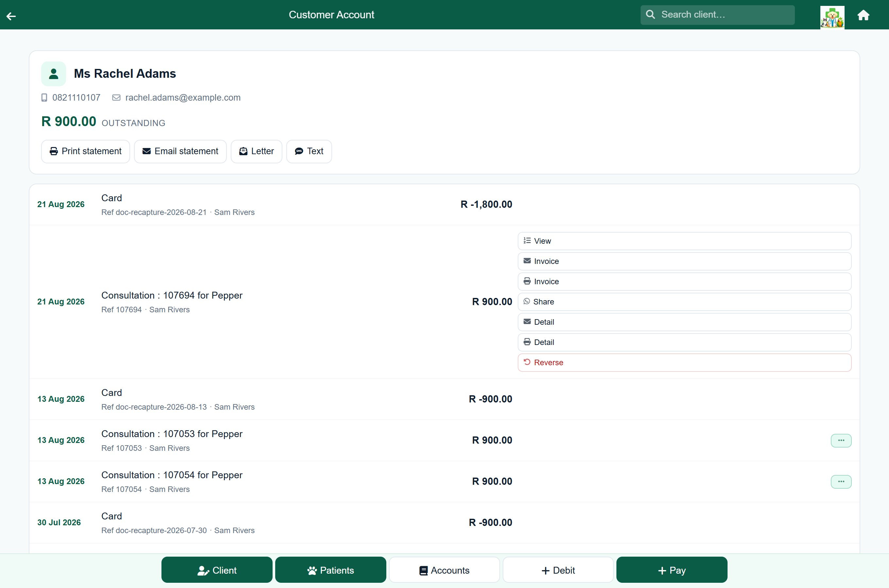The image size is (889, 588).
Task: Click the person-edit icon on Client
Action: tap(203, 570)
